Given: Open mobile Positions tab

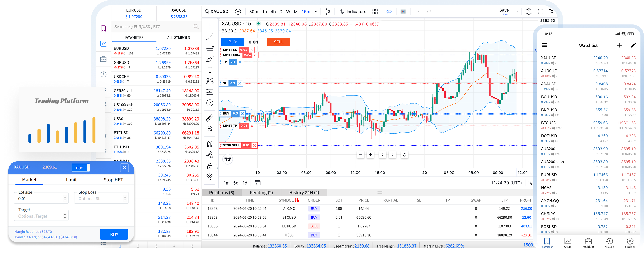Looking at the screenshot, I should [x=588, y=243].
